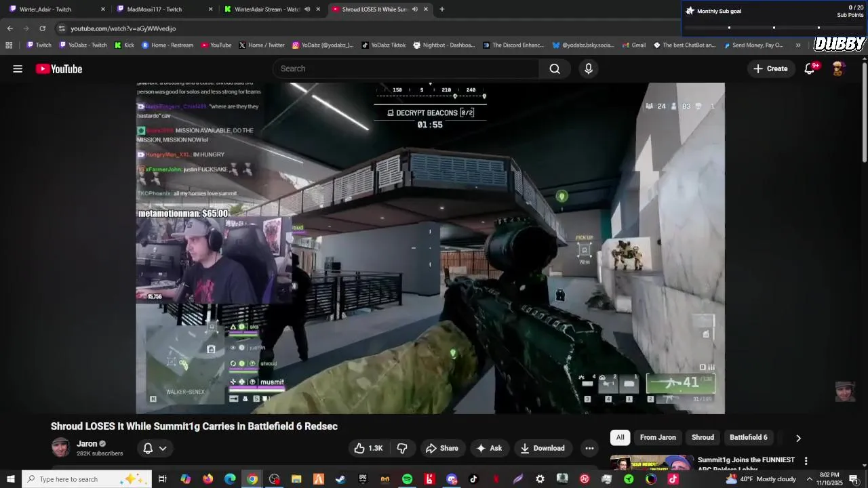
Task: Open File Explorer from the taskbar
Action: [x=296, y=479]
